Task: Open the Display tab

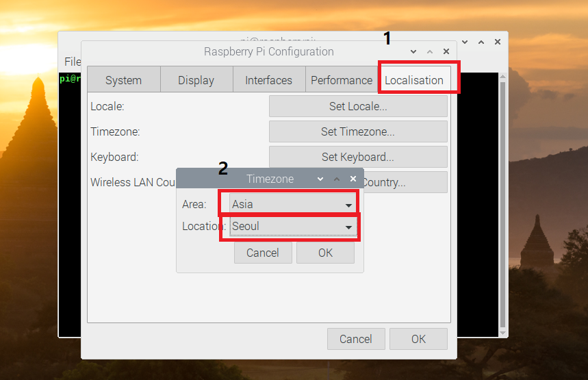Action: pos(196,80)
